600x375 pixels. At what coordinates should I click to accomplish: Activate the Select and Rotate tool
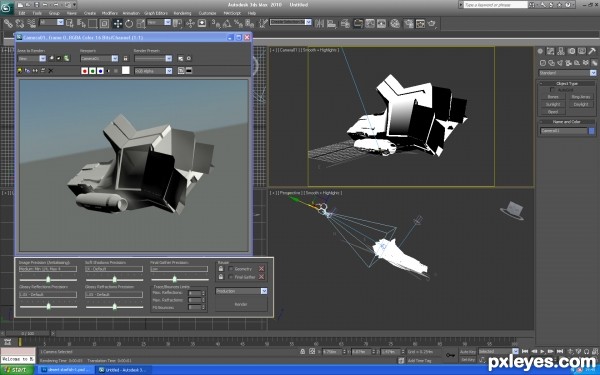129,24
